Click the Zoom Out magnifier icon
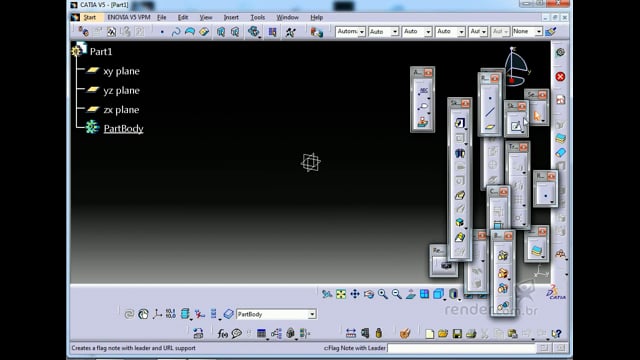Screen dimensions: 640x360 (396, 294)
